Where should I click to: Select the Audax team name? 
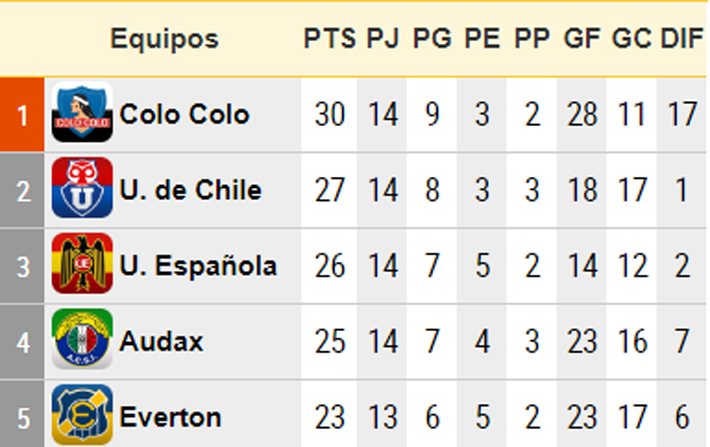click(161, 341)
